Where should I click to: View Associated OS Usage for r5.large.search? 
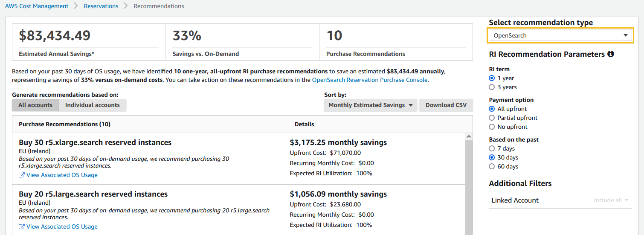[62, 226]
